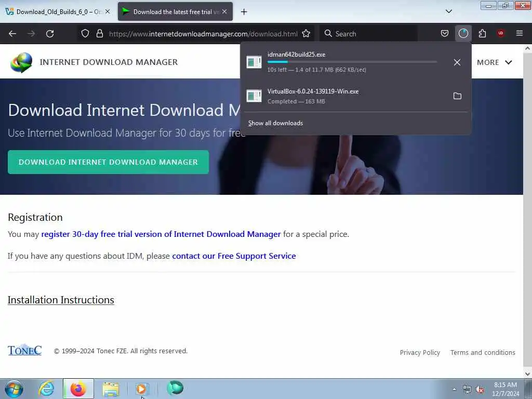Select the Download the latest free trial tab
Screen dimensions: 532x399
(x=175, y=11)
